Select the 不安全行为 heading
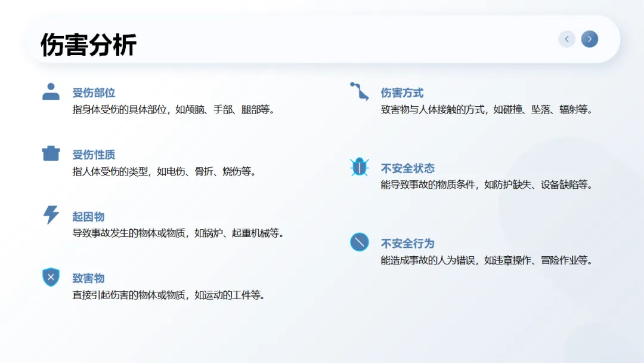 pyautogui.click(x=407, y=244)
